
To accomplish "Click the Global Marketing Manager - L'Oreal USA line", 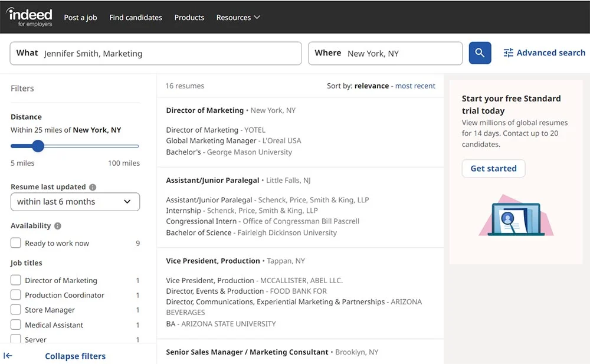I will coord(234,141).
